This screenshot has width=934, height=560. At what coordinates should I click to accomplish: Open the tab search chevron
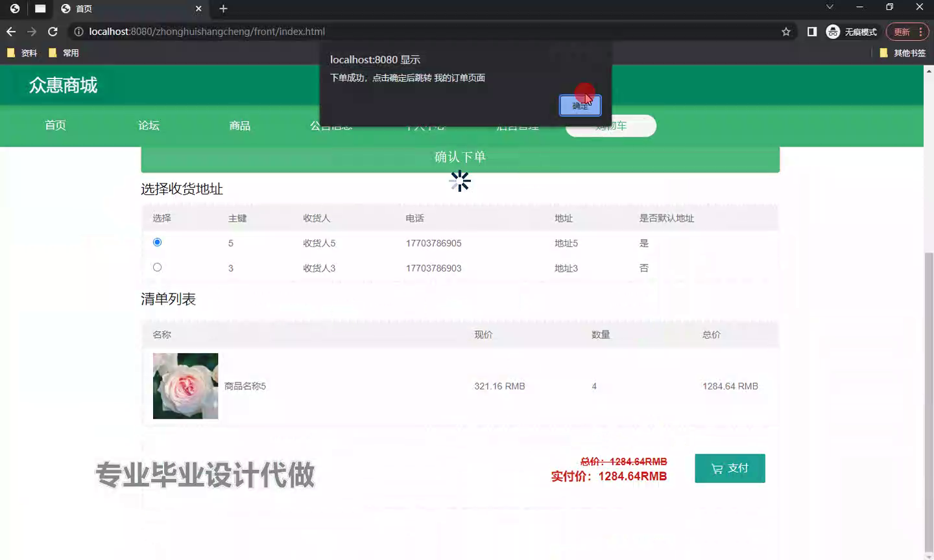(830, 7)
